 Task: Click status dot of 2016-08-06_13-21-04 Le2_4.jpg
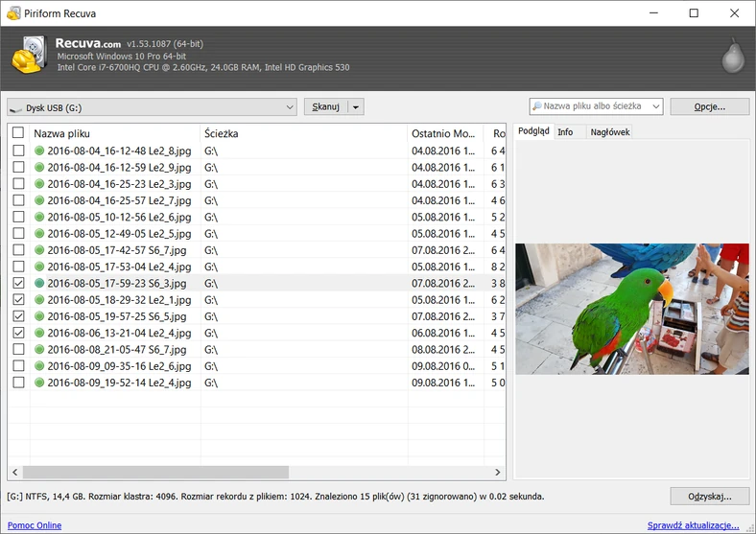click(x=39, y=333)
